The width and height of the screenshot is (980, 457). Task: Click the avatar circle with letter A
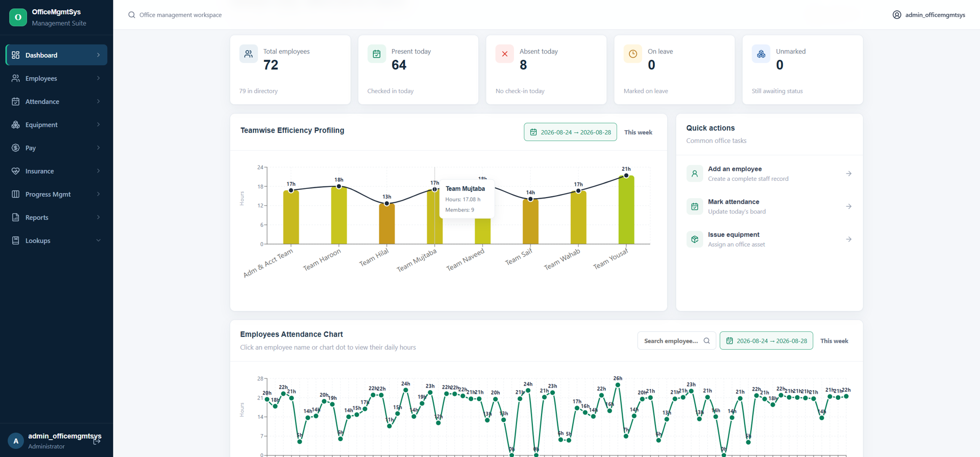(x=16, y=441)
